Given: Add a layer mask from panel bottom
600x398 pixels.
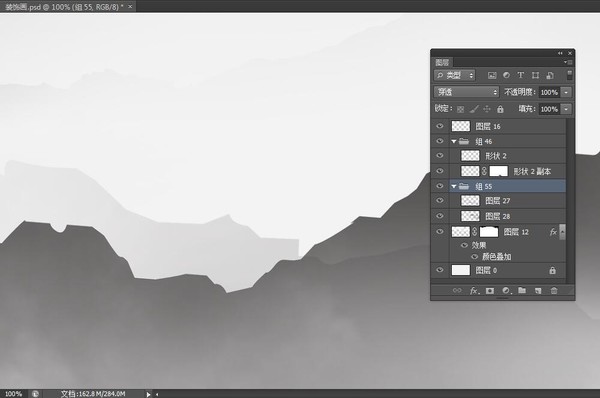Looking at the screenshot, I should (490, 291).
